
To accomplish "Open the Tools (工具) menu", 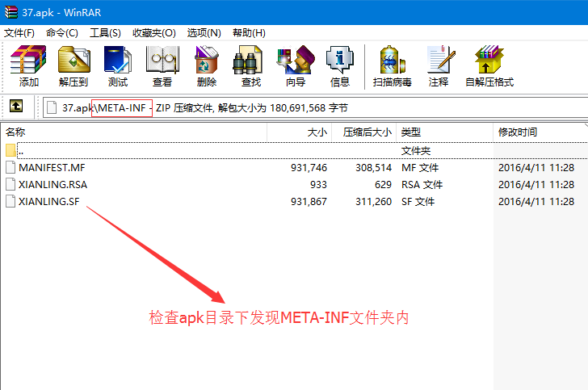I will [x=105, y=33].
